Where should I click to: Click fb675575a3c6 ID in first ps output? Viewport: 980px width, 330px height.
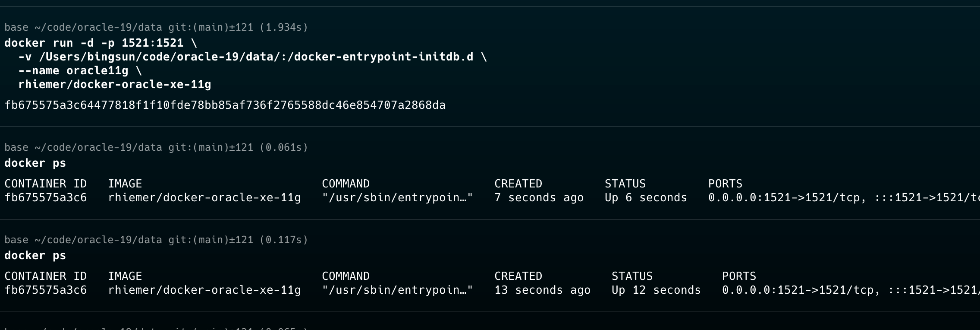pos(46,198)
